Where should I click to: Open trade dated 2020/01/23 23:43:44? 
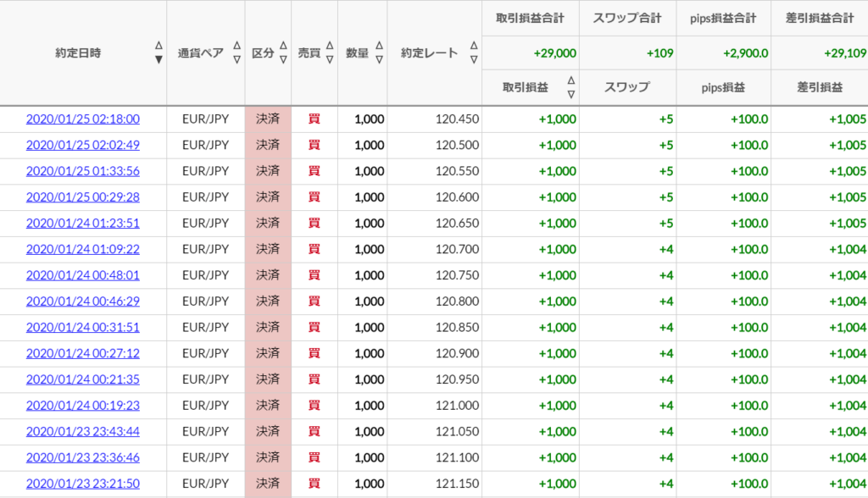click(x=83, y=431)
